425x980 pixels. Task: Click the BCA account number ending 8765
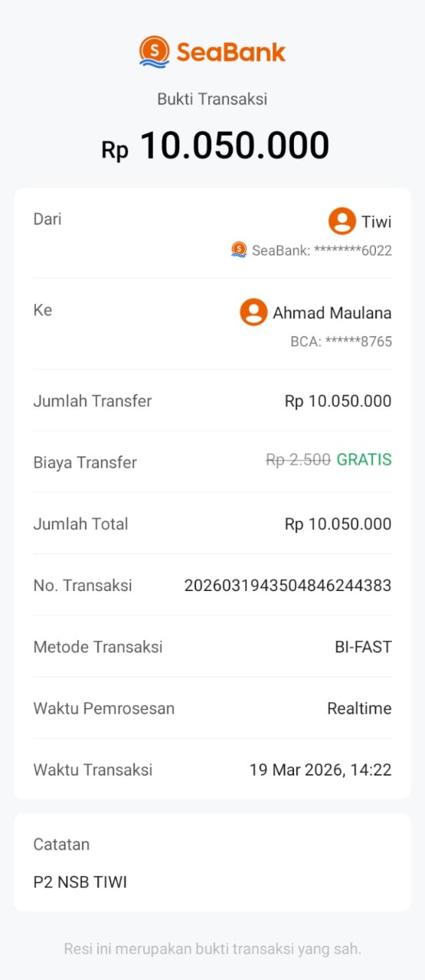coord(341,341)
